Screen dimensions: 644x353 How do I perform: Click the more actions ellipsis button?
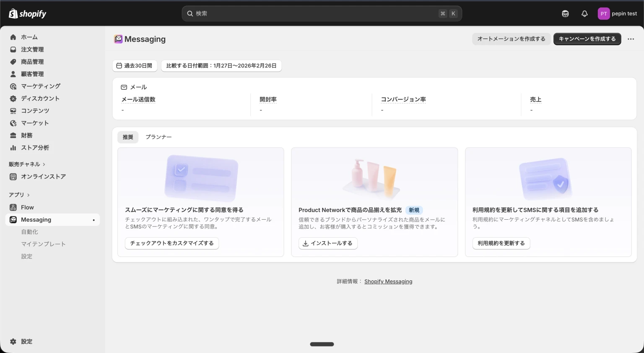pyautogui.click(x=631, y=39)
